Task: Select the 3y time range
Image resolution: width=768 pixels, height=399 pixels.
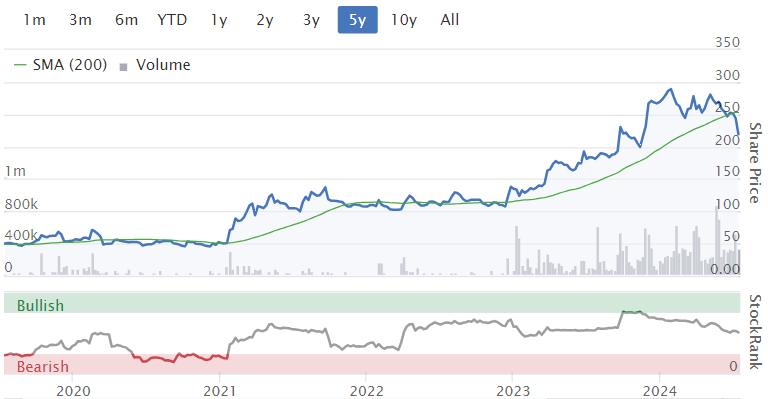Action: pos(311,20)
